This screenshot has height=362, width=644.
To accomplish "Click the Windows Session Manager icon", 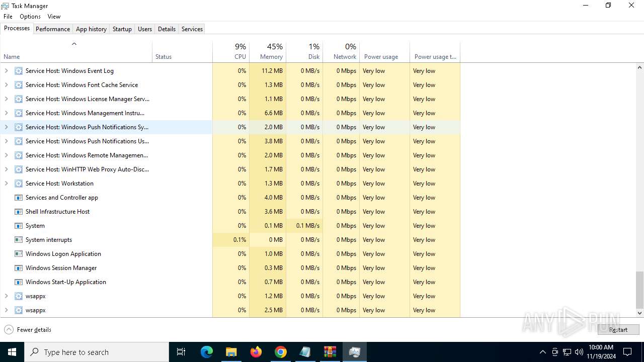I will pos(19,268).
